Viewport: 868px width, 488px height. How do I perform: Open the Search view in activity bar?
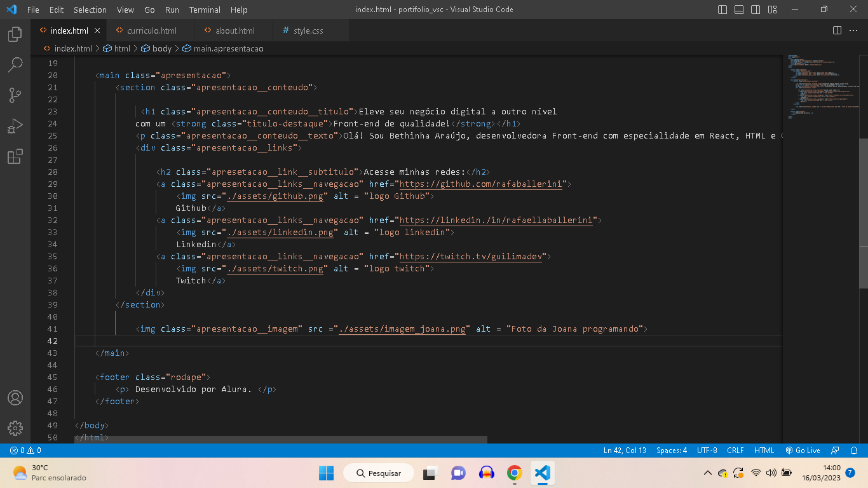(x=15, y=65)
